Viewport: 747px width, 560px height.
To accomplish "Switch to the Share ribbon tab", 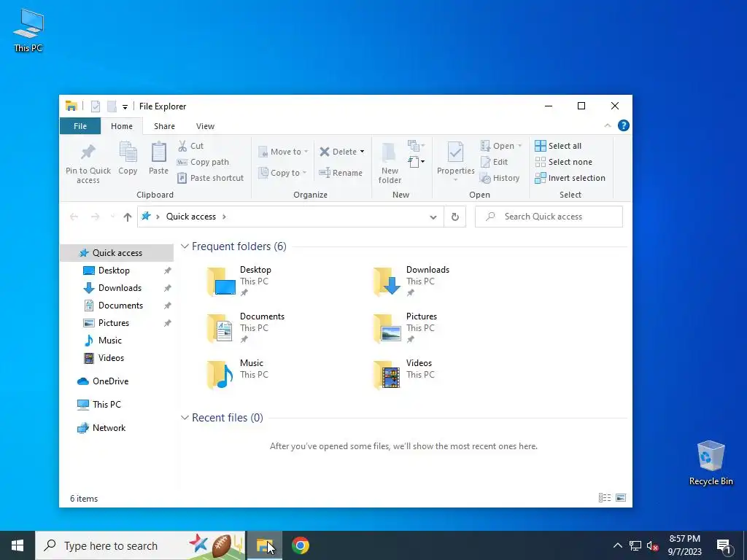I will 164,126.
